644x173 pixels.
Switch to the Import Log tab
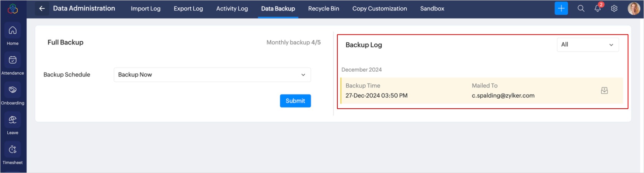(x=146, y=8)
